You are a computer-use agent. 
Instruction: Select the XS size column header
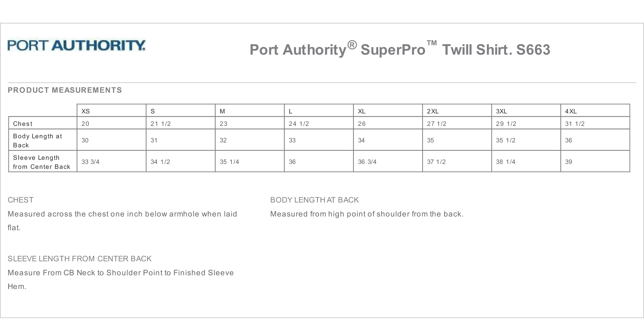click(x=86, y=111)
